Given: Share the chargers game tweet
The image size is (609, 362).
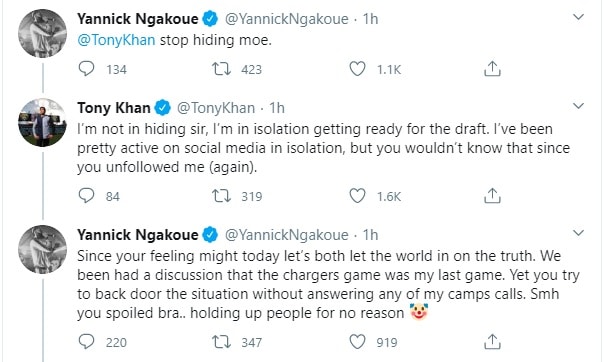Looking at the screenshot, I should [492, 342].
